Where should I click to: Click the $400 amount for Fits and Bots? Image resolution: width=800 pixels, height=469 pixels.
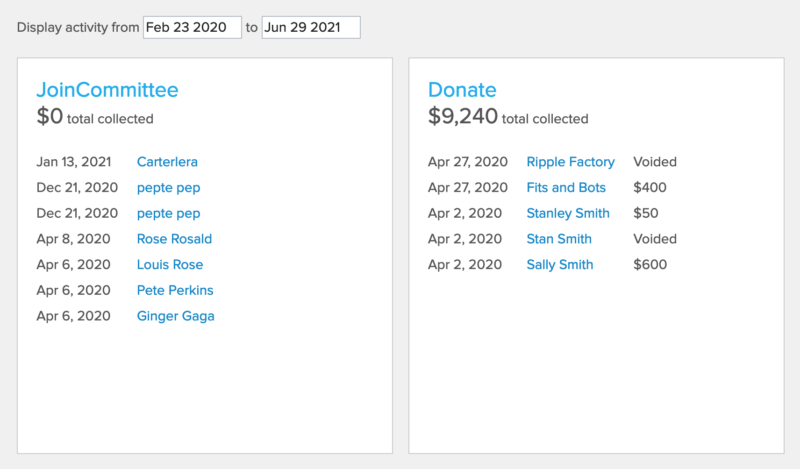[x=650, y=187]
